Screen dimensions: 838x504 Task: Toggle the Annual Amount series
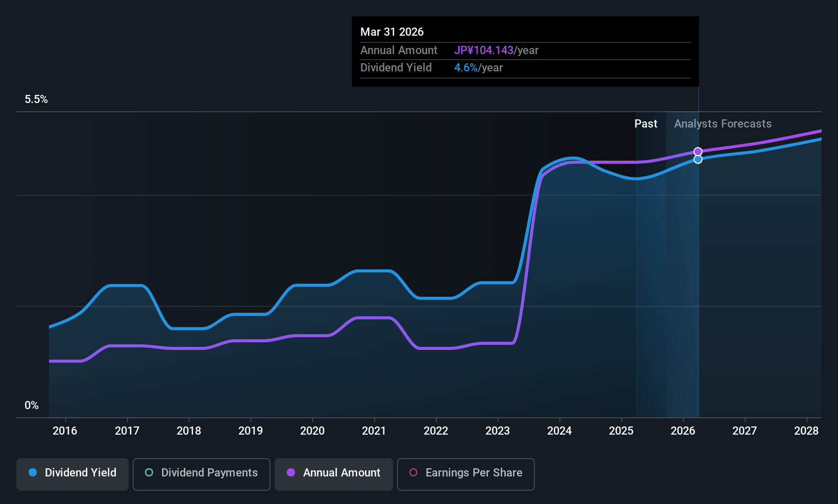[x=334, y=474]
